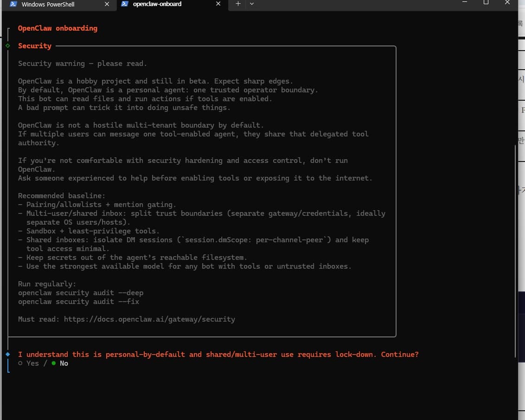525x420 pixels.
Task: Click the PowerShell icon on openclaw-onboard tab
Action: [x=125, y=4]
